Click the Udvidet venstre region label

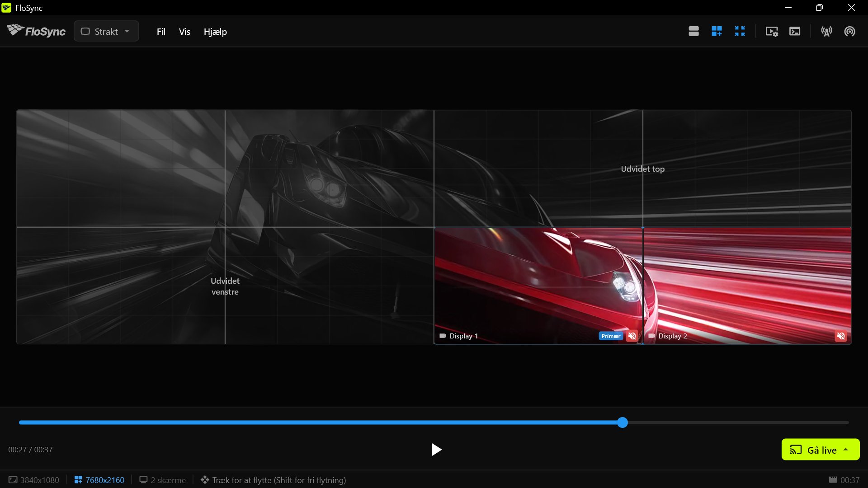tap(225, 286)
